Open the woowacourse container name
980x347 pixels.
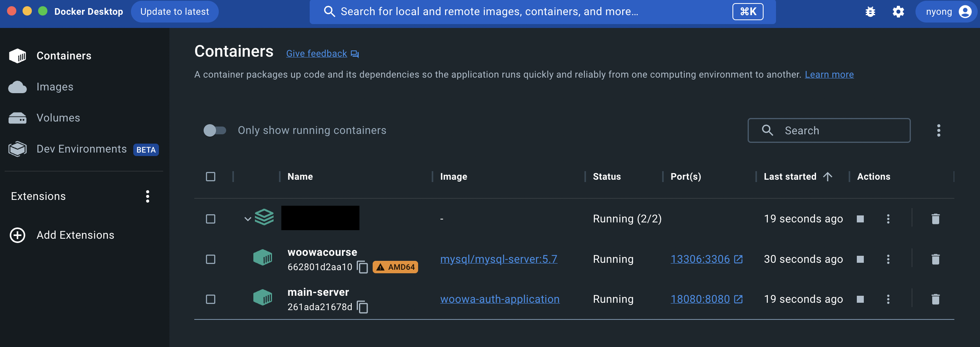click(x=322, y=252)
